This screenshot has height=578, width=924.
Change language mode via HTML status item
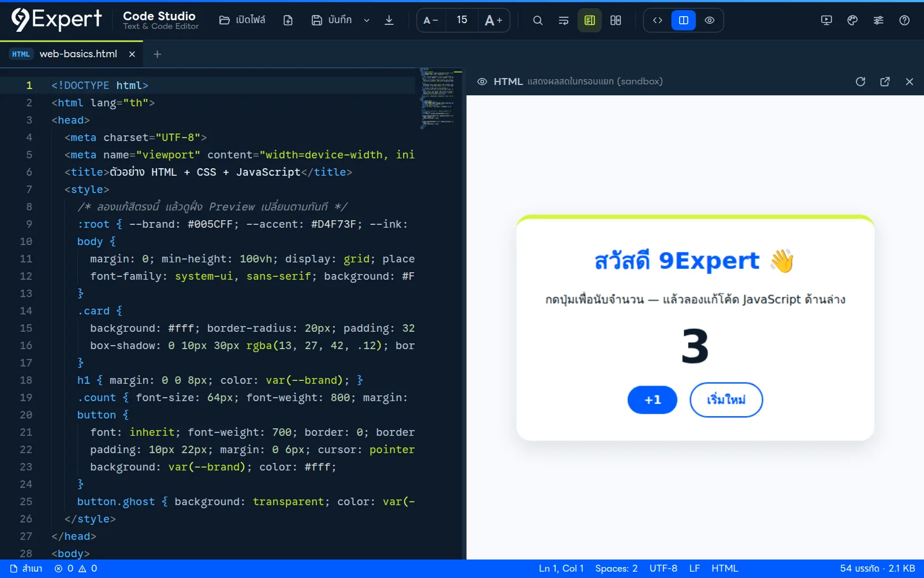tap(725, 569)
